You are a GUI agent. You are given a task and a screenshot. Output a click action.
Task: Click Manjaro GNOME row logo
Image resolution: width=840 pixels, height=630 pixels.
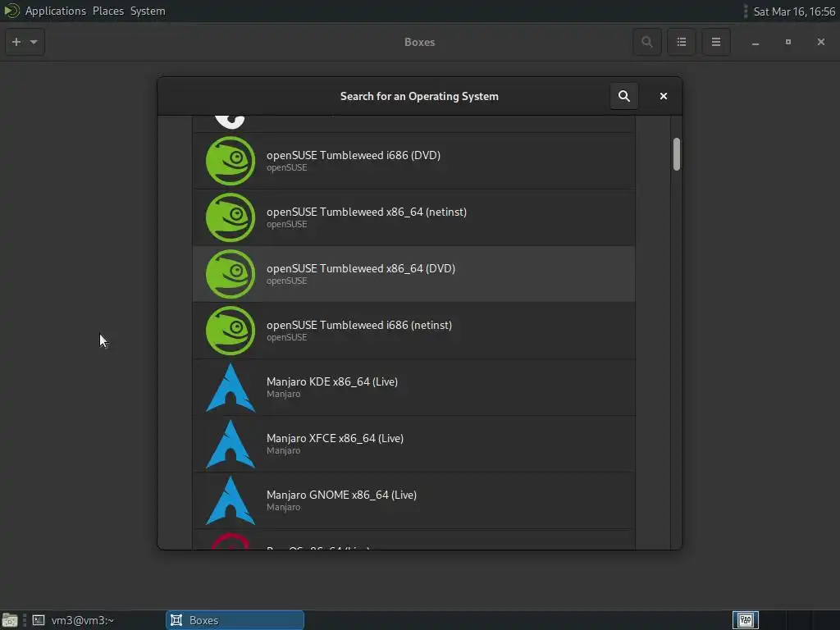click(231, 500)
